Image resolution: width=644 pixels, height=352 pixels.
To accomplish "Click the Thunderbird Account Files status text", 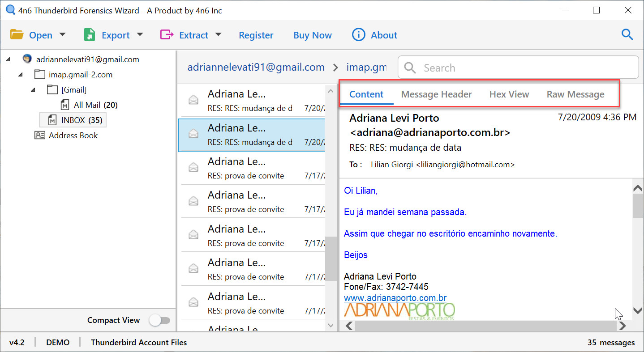I will [139, 343].
